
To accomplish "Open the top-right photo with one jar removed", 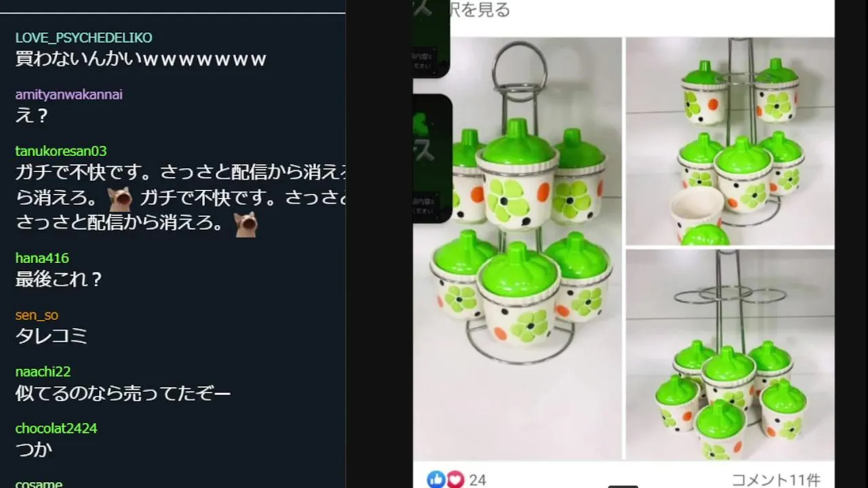I will [x=730, y=141].
